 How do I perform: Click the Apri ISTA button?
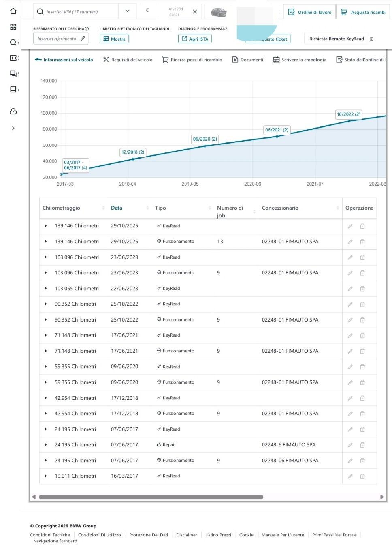click(x=195, y=39)
